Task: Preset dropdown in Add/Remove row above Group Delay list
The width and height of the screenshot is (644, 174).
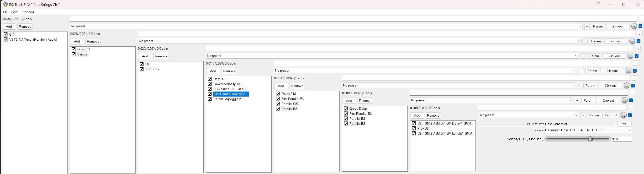Action: click(491, 100)
